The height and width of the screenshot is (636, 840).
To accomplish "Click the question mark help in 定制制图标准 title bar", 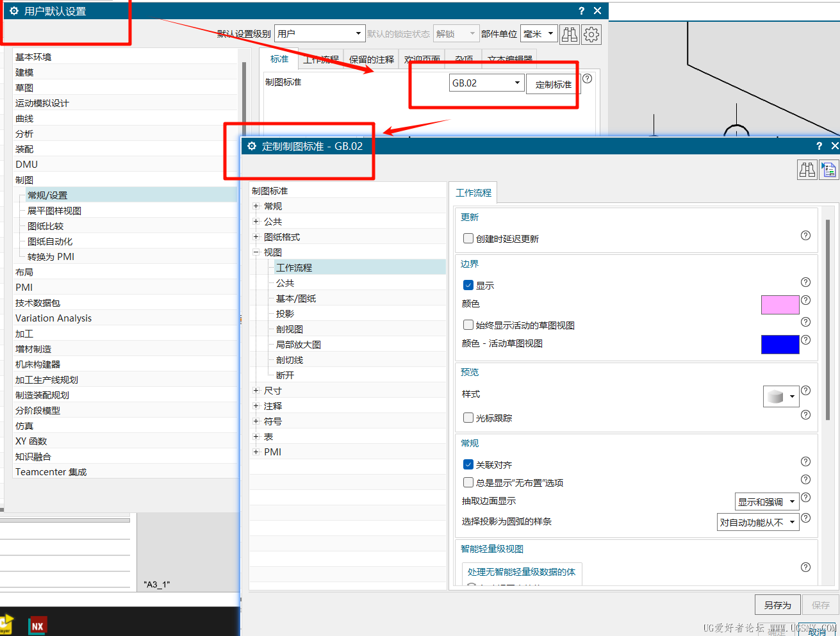I will click(819, 146).
